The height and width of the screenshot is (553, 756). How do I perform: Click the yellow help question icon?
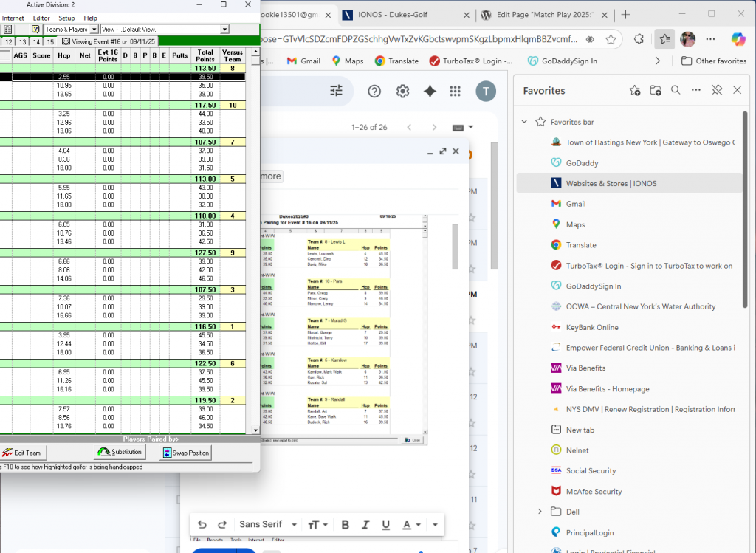tap(35, 30)
